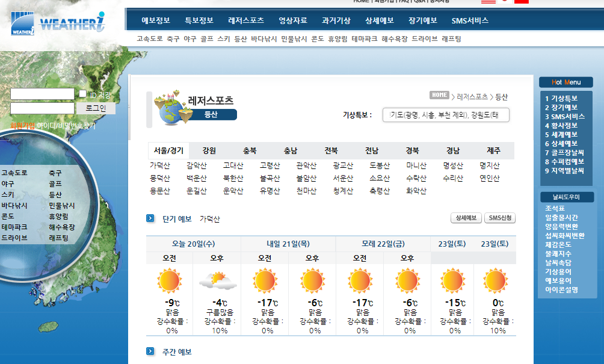Open 기상특보 in Hot Menu
The width and height of the screenshot is (604, 364).
coord(561,98)
